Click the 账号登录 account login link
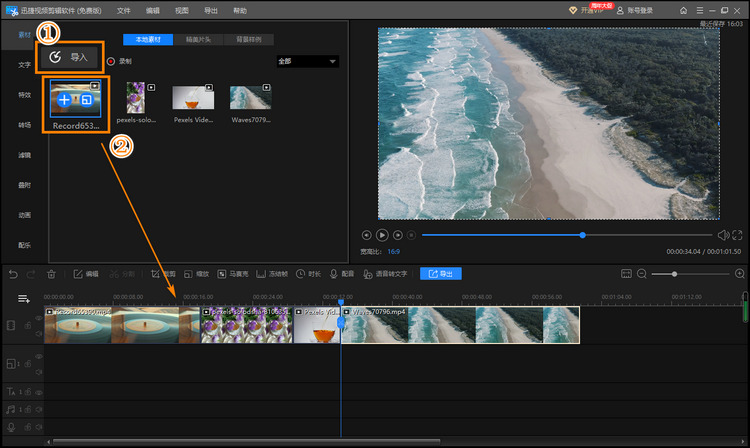Viewport: 750px width, 448px height. (x=635, y=11)
